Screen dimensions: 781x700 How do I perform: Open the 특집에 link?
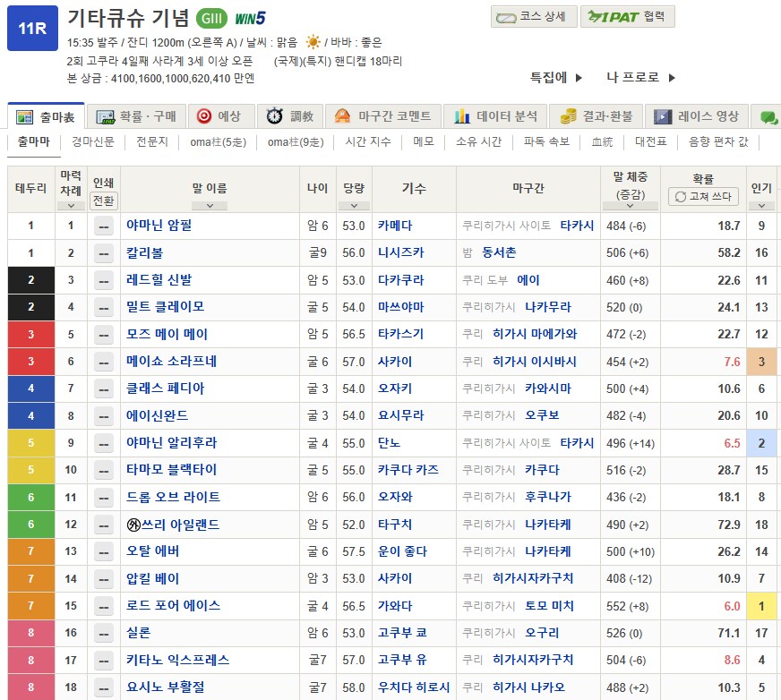point(556,77)
